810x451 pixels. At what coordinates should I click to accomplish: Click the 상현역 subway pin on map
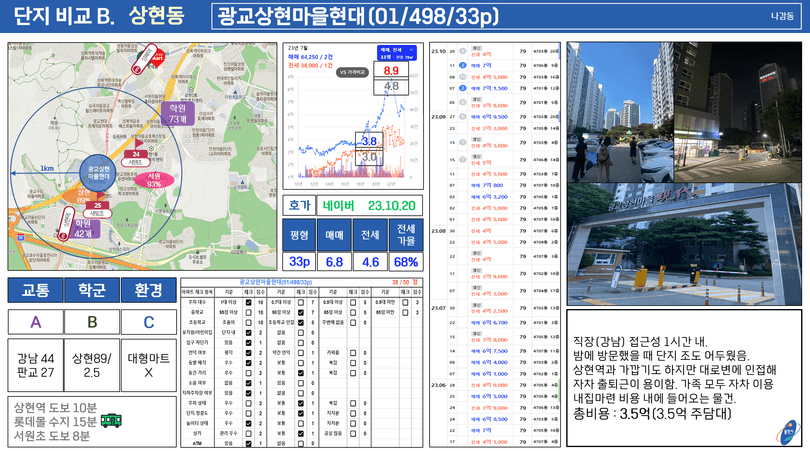[x=66, y=224]
